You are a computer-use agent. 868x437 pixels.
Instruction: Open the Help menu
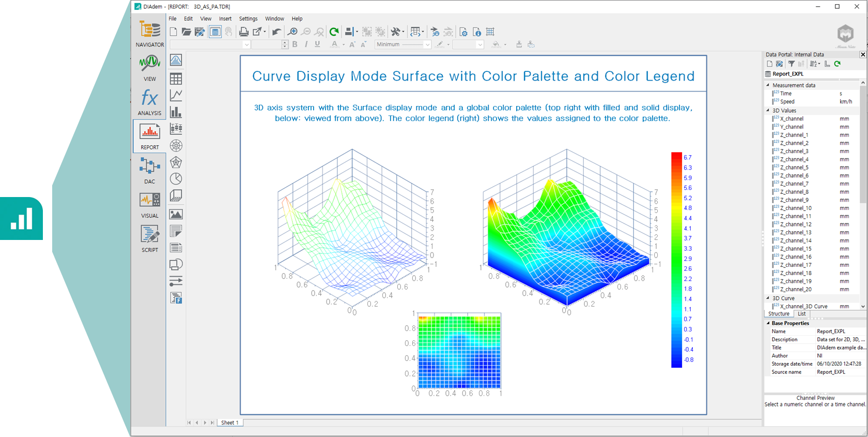click(x=297, y=19)
